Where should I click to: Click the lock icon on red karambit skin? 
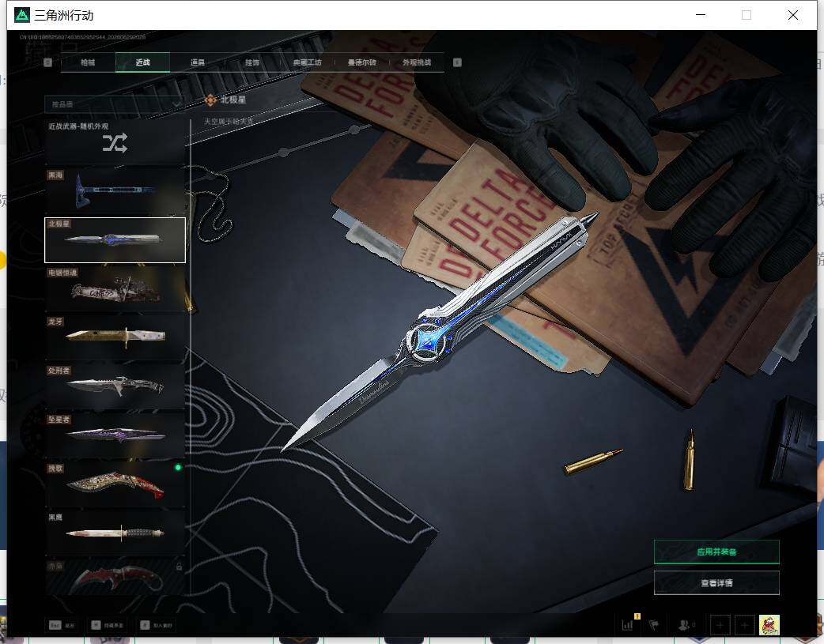(179, 567)
